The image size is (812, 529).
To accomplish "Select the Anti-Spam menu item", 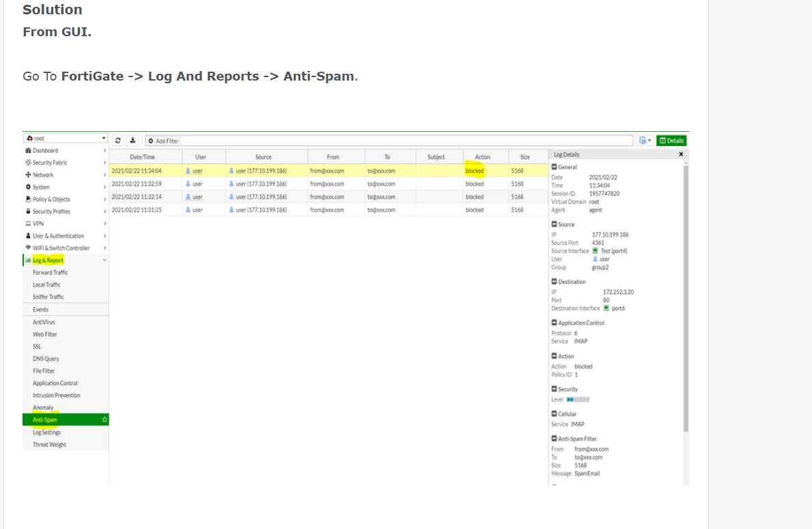I will point(66,420).
